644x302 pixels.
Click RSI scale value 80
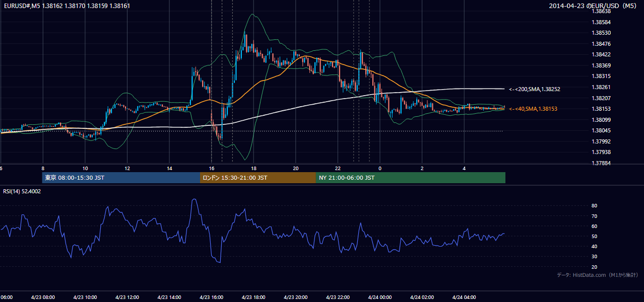pyautogui.click(x=594, y=206)
